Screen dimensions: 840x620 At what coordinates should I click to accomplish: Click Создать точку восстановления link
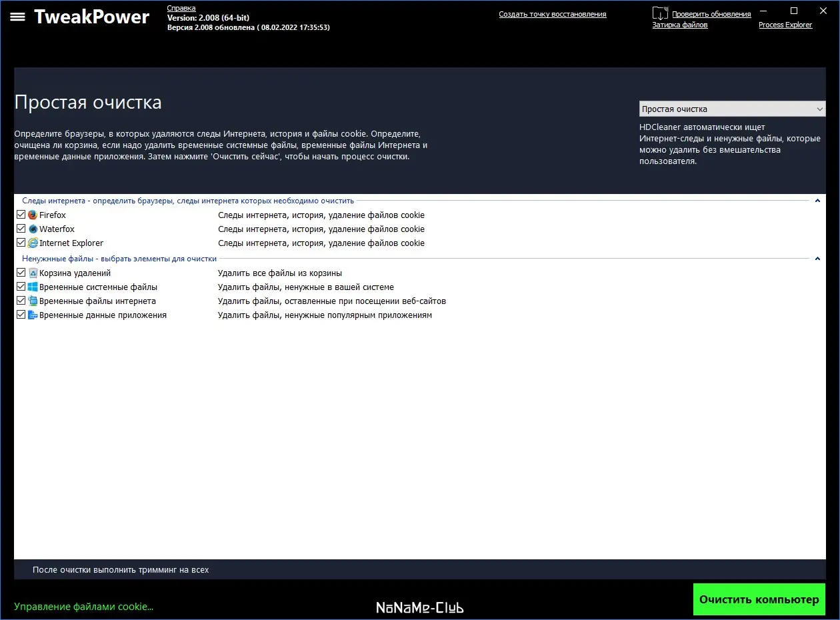click(553, 14)
